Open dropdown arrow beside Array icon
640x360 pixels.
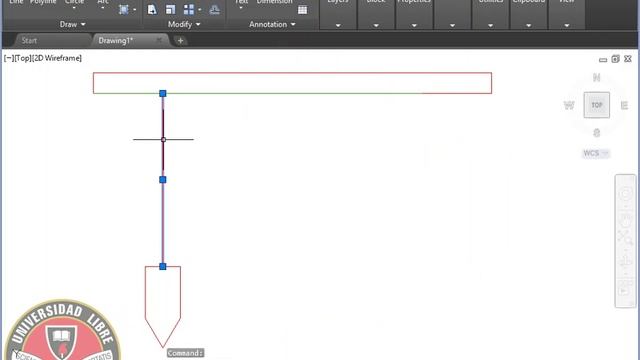(x=200, y=9)
